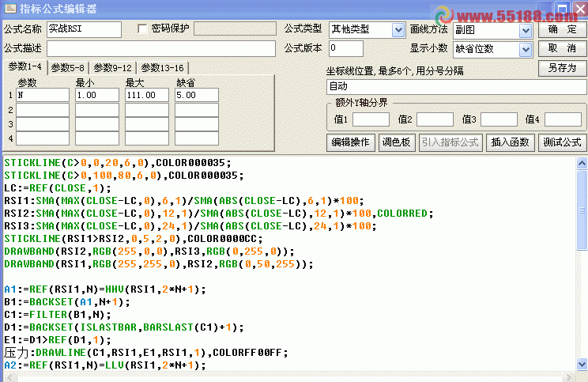Click the 值1 input field

coord(371,119)
